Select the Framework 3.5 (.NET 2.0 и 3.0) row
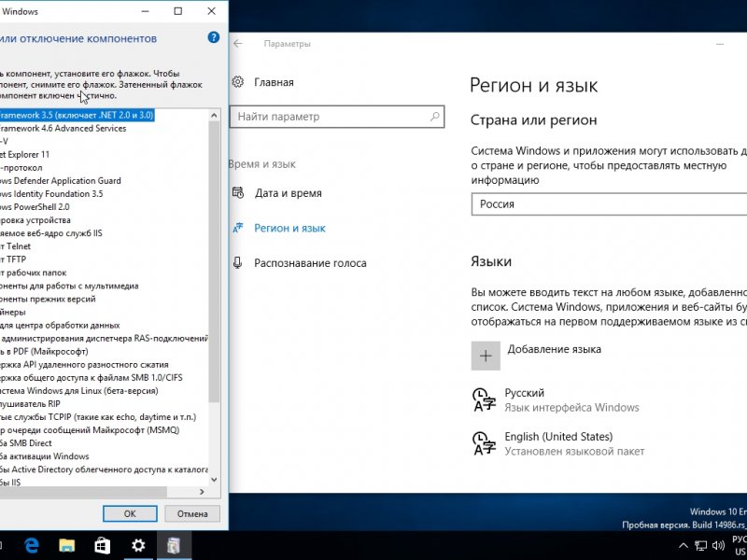 [77, 115]
